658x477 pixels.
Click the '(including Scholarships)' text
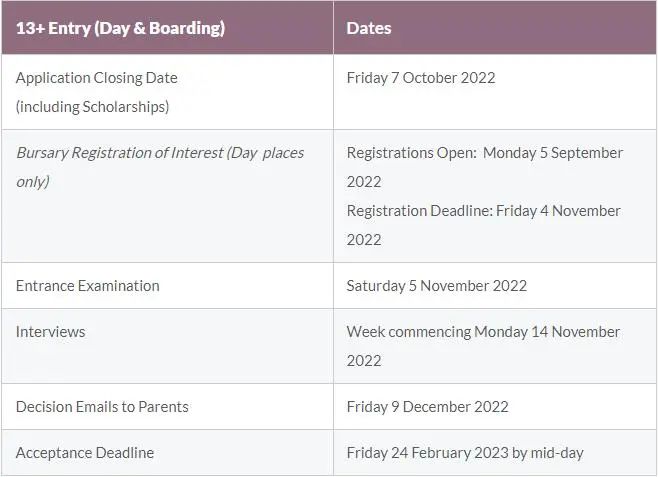[x=93, y=107]
